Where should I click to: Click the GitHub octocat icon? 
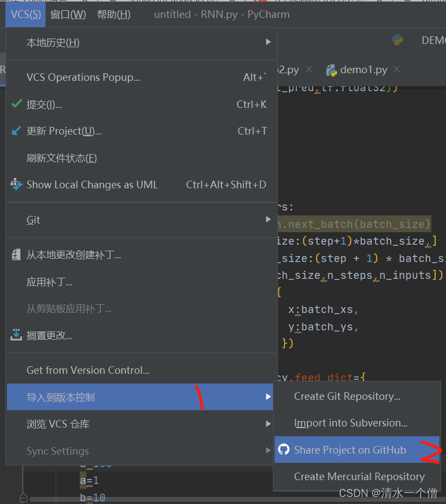(284, 449)
